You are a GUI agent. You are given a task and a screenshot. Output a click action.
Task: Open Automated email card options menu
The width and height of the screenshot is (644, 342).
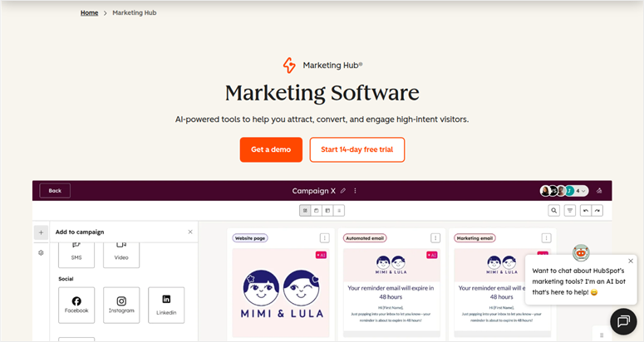(x=435, y=238)
